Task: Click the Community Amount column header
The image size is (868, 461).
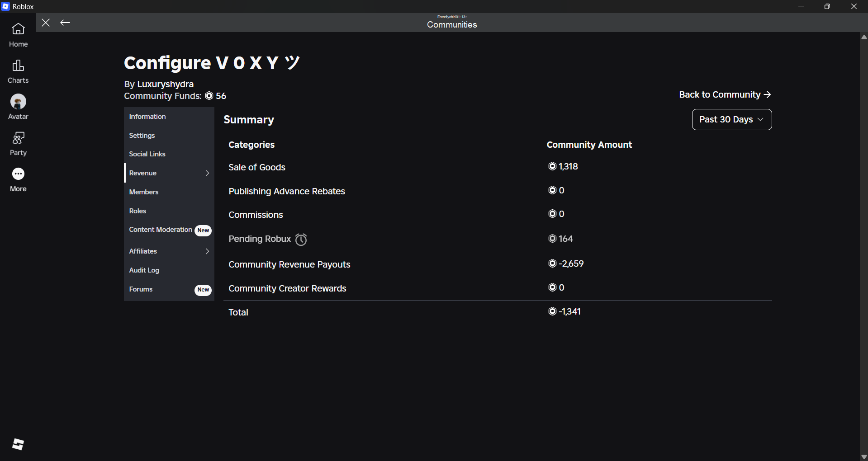Action: (589, 145)
